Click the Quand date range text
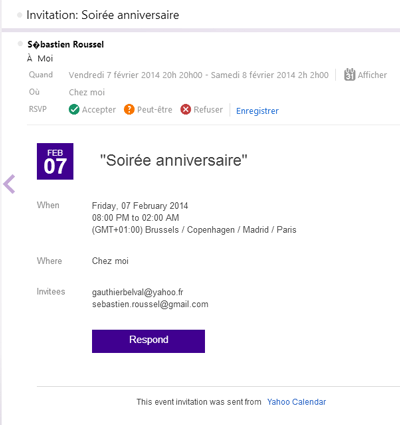The width and height of the screenshot is (400, 425). pyautogui.click(x=199, y=75)
